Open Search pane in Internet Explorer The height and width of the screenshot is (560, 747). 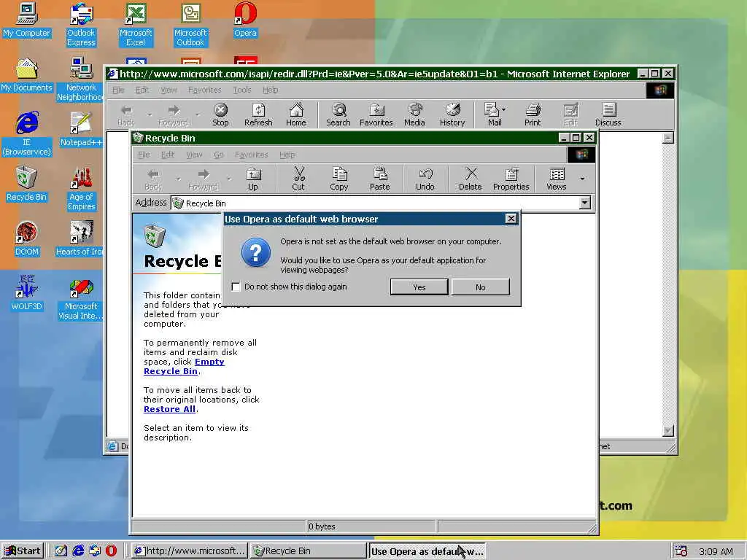(338, 114)
